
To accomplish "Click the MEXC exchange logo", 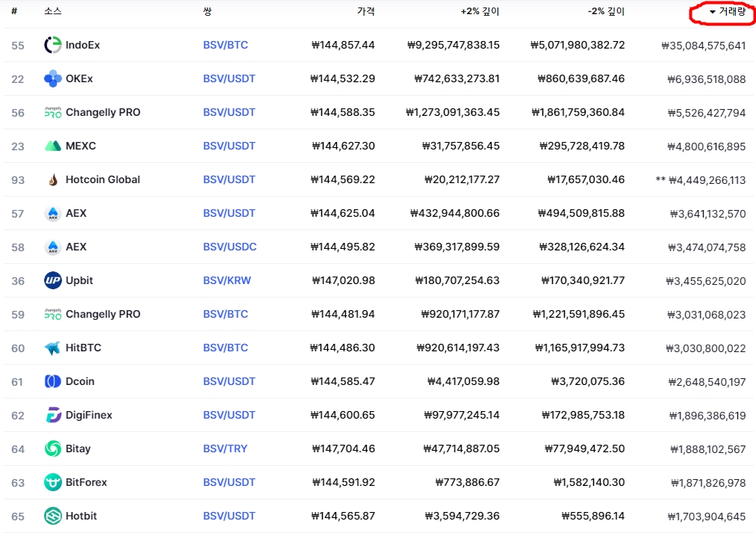I will 52,146.
